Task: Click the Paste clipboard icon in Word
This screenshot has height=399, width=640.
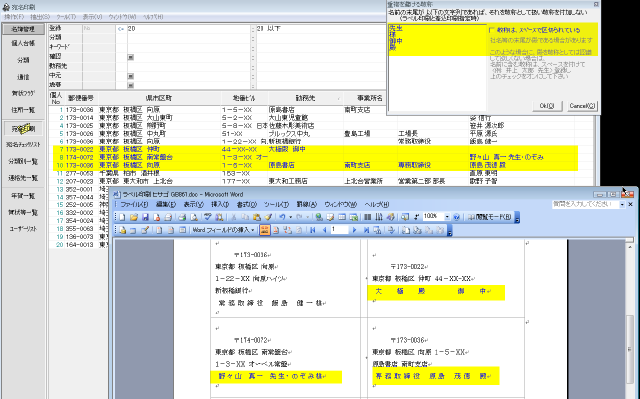Action: click(x=257, y=217)
